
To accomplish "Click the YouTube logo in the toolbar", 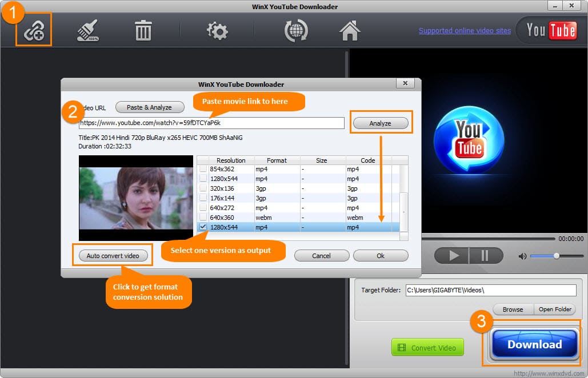I will coord(551,30).
